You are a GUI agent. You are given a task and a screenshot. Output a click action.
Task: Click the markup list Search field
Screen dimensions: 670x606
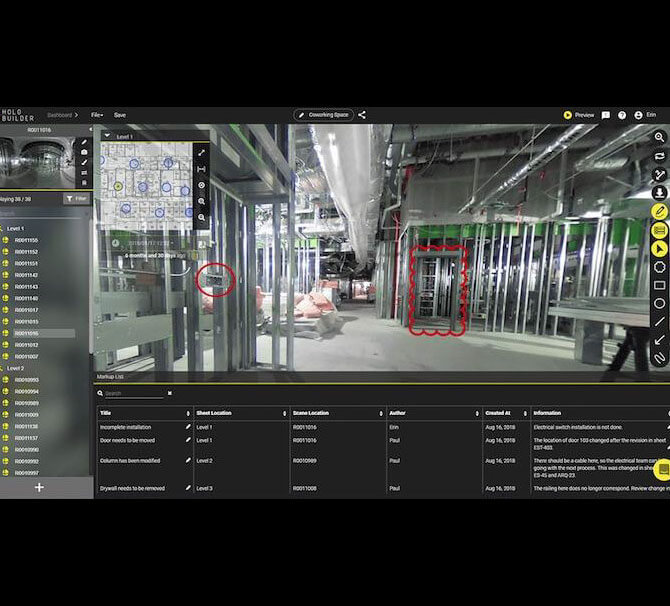[x=133, y=394]
